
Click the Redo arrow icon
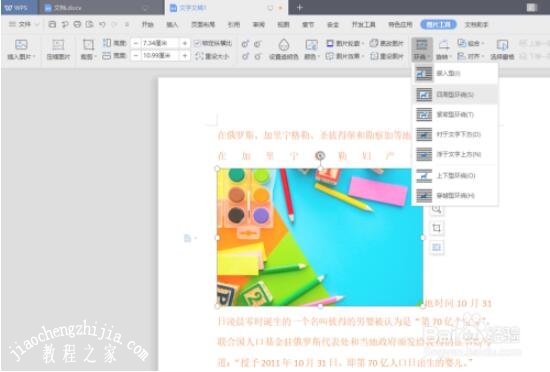point(114,24)
